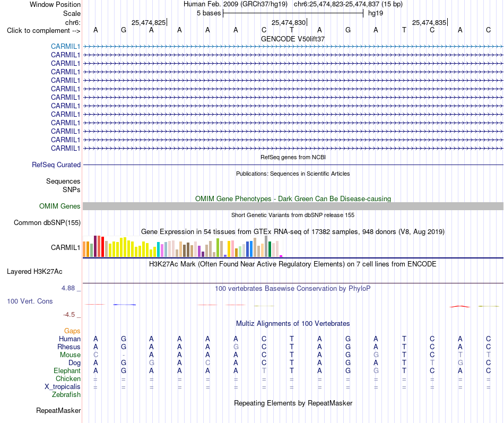Click the dark green bar in the GTEx chart

[270, 249]
